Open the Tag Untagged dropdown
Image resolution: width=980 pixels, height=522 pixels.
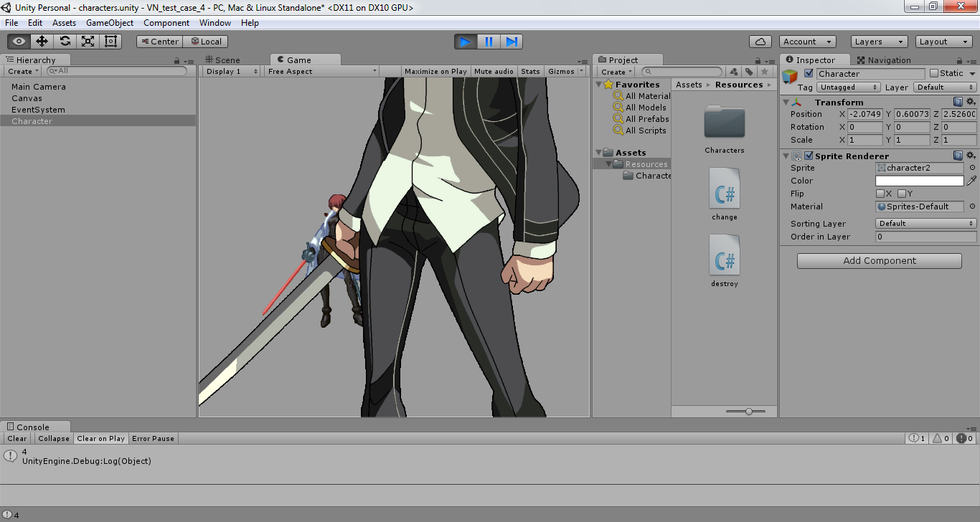849,87
